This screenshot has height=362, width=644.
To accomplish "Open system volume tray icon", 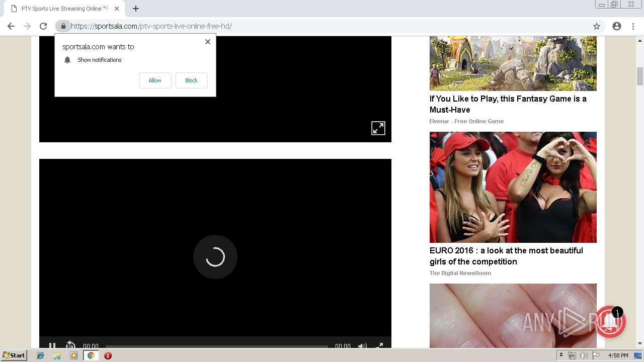I will point(584,355).
